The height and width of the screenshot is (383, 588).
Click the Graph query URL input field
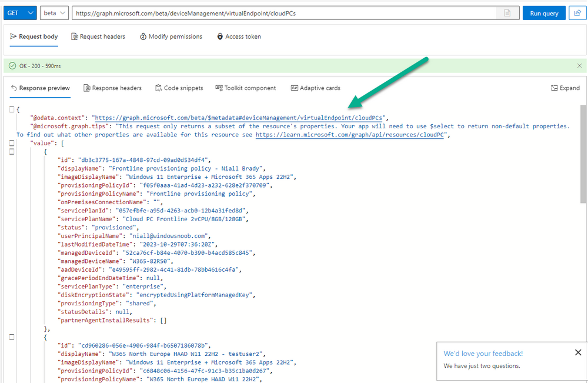(285, 13)
